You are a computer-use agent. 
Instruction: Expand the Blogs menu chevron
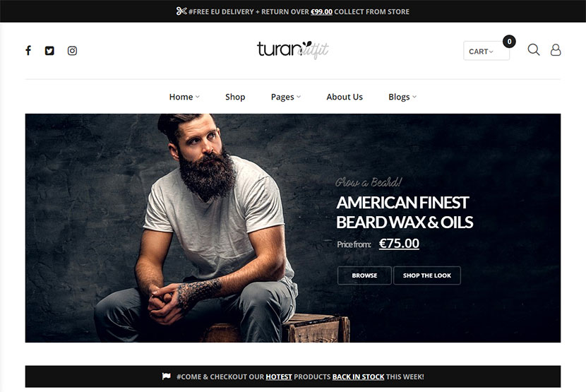coord(414,97)
